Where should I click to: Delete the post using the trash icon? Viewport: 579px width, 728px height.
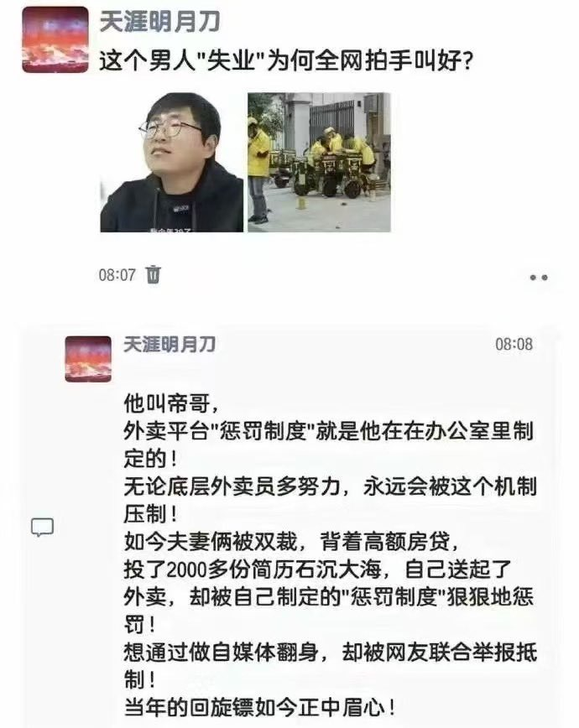coord(153,274)
